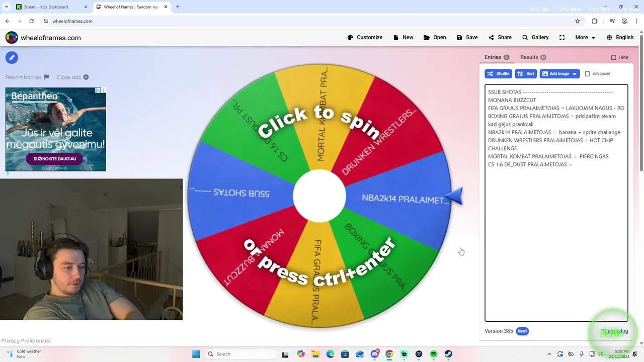Sort the entries alphabetically
The image size is (644, 362).
click(x=526, y=73)
